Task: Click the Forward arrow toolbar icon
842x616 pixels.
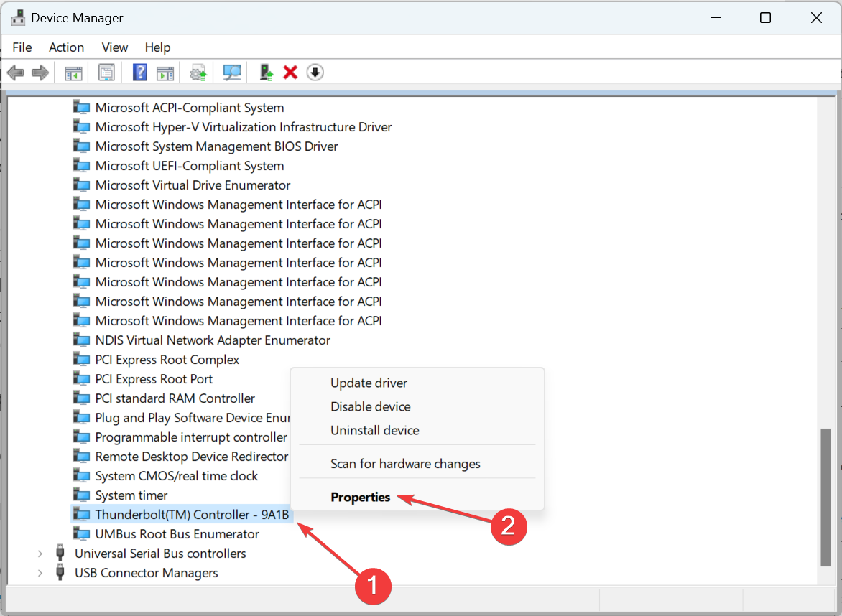Action: (x=40, y=73)
